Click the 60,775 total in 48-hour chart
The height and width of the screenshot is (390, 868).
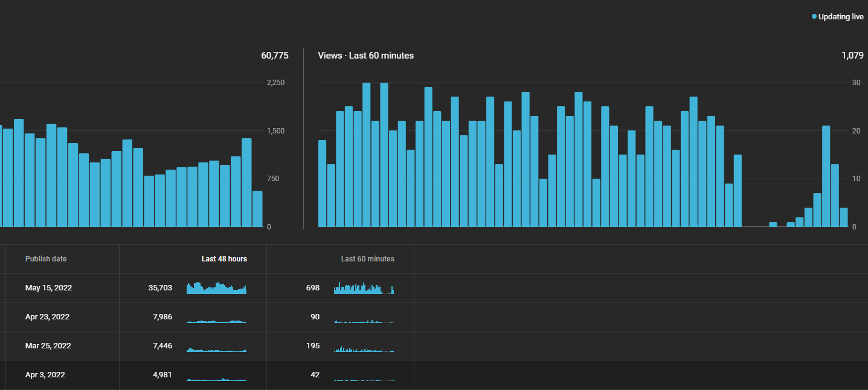pos(275,56)
